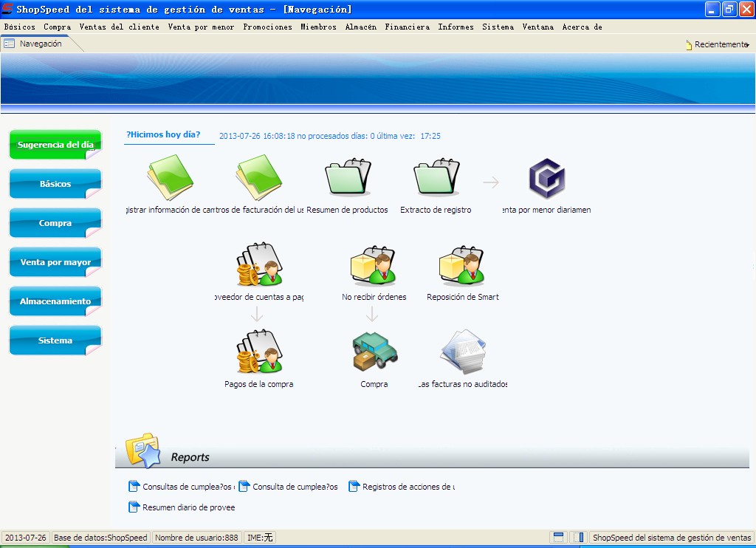Open the Consulta de cumpleaños report link

(295, 487)
